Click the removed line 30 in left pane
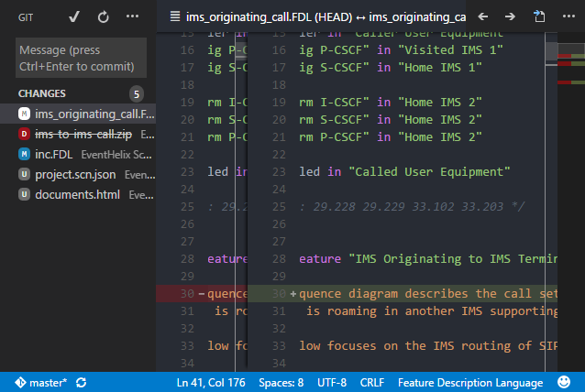Screen dimensions: 585x392 tap(202, 294)
